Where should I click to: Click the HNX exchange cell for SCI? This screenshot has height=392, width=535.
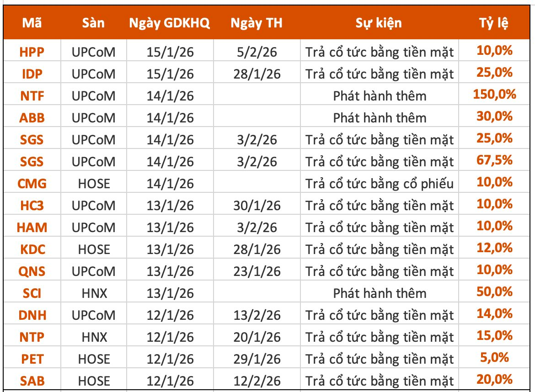(x=94, y=293)
